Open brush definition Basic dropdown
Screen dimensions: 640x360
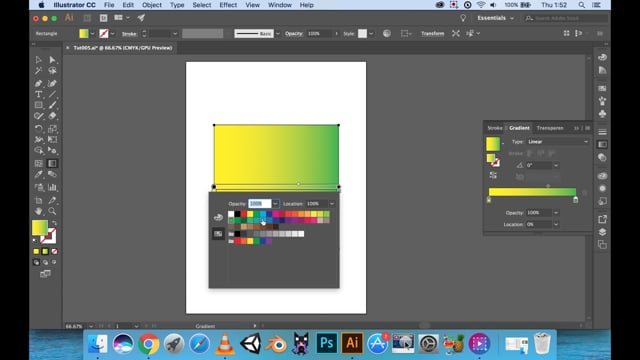click(278, 33)
